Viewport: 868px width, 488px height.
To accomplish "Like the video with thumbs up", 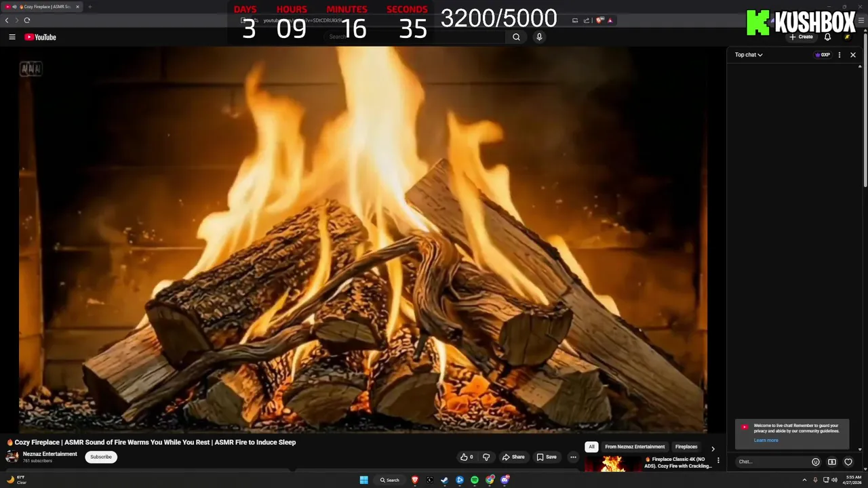I will [x=467, y=457].
